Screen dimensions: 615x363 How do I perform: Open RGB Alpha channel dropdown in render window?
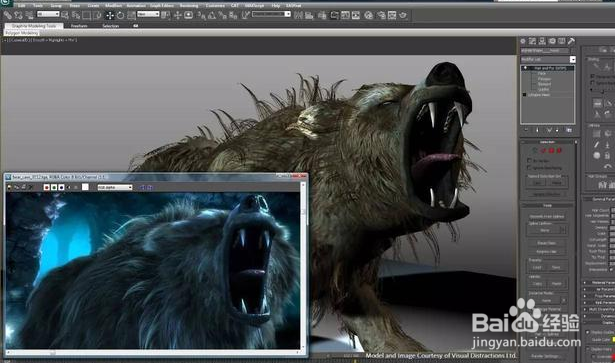point(115,187)
